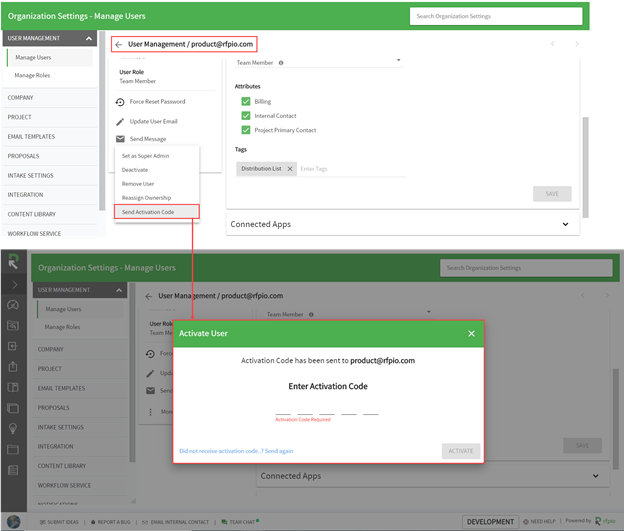
Task: Open the browser-window icon below the lightbulb in the dark sidebar
Action: pyautogui.click(x=13, y=449)
